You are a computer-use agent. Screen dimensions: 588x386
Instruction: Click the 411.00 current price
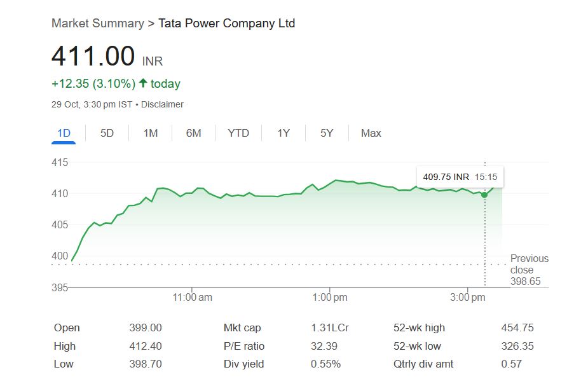[93, 56]
